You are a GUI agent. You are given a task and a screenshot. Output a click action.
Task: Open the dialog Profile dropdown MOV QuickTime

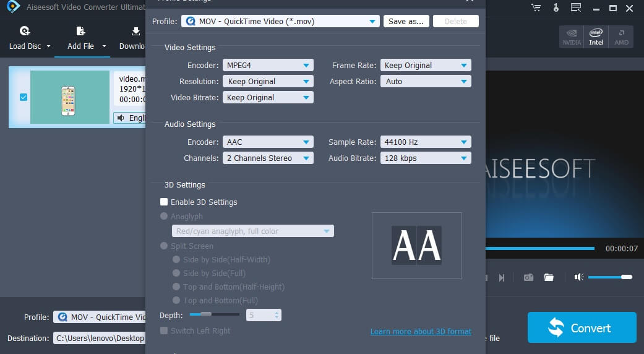tap(280, 22)
